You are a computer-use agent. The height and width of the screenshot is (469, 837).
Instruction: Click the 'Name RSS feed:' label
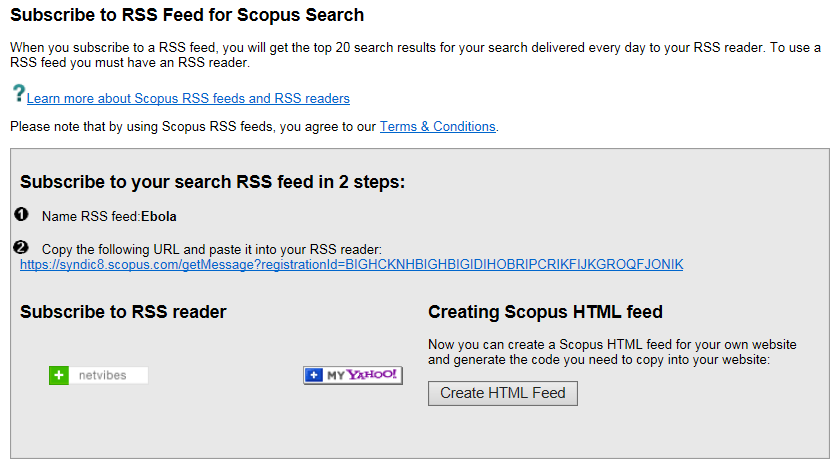[x=90, y=216]
